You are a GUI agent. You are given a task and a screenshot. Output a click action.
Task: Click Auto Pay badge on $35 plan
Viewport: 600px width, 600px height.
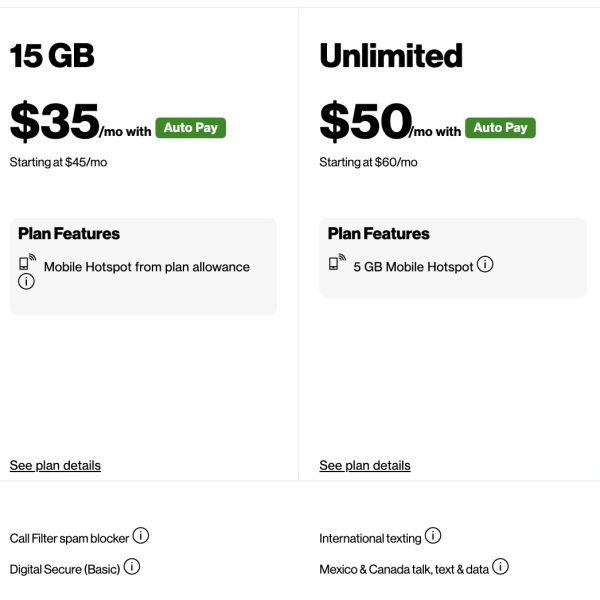point(190,128)
